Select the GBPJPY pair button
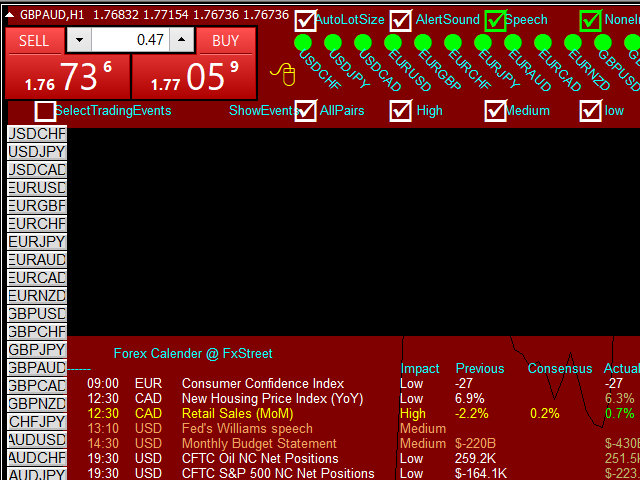 (x=37, y=350)
